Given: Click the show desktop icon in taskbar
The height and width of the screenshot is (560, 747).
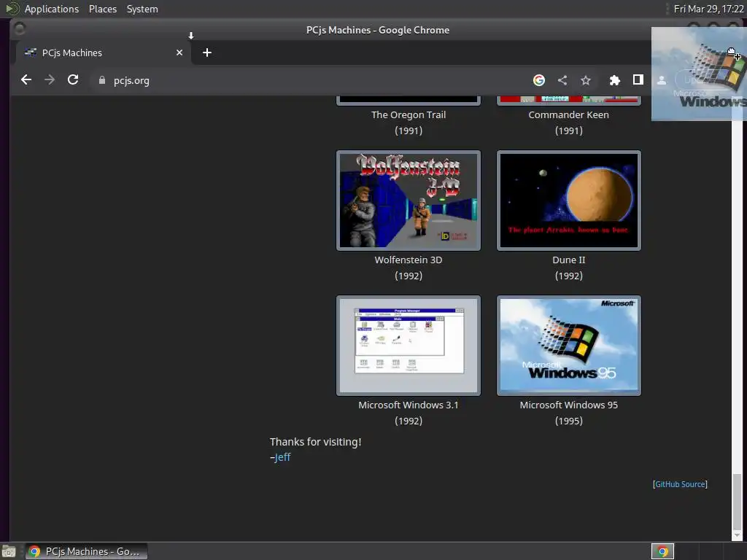Looking at the screenshot, I should click(9, 551).
